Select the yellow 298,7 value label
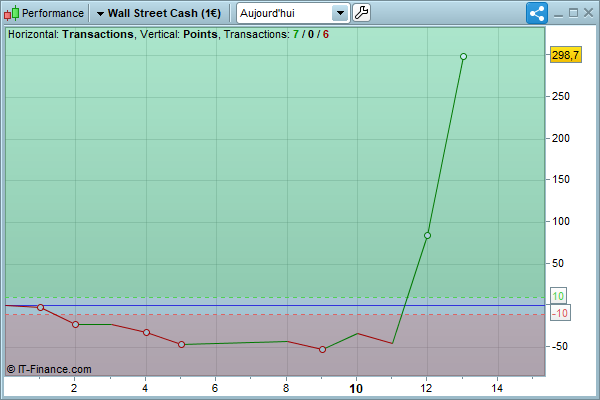 pyautogui.click(x=566, y=55)
